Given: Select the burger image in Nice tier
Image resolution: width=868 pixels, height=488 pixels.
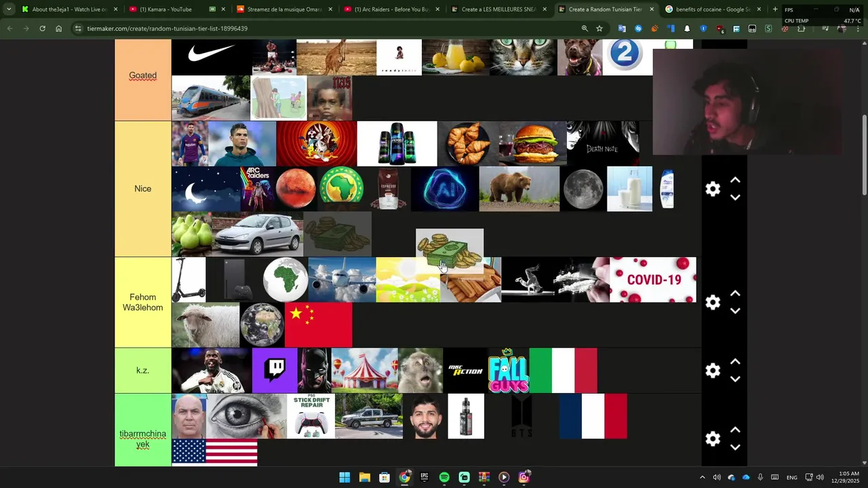Looking at the screenshot, I should (532, 144).
